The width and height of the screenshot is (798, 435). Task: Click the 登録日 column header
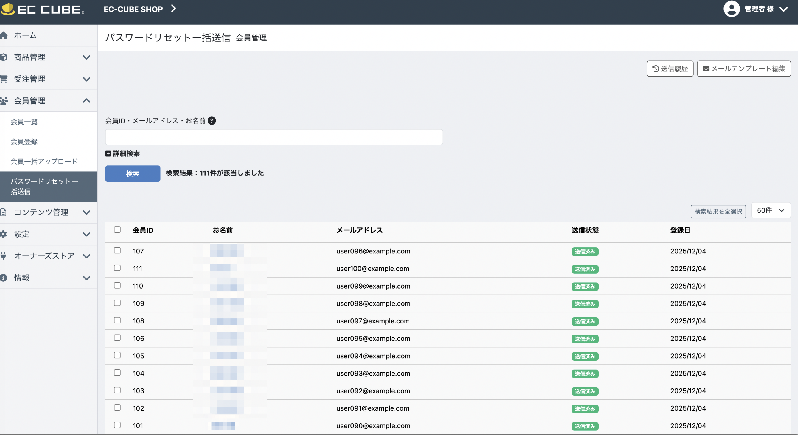680,230
